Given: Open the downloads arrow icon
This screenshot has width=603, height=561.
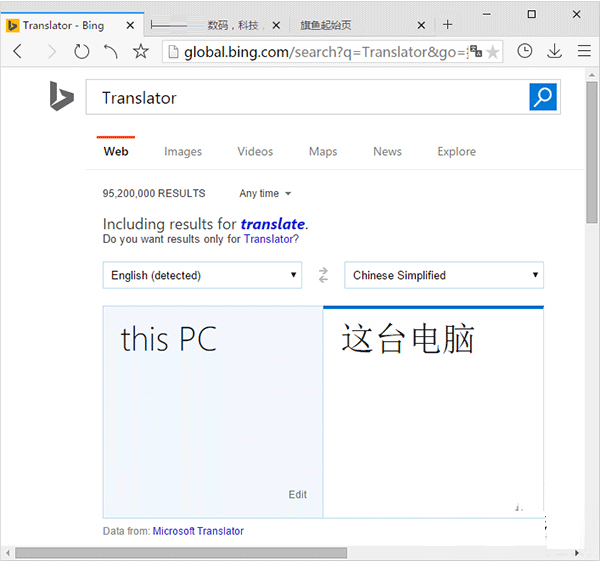Looking at the screenshot, I should (x=554, y=51).
